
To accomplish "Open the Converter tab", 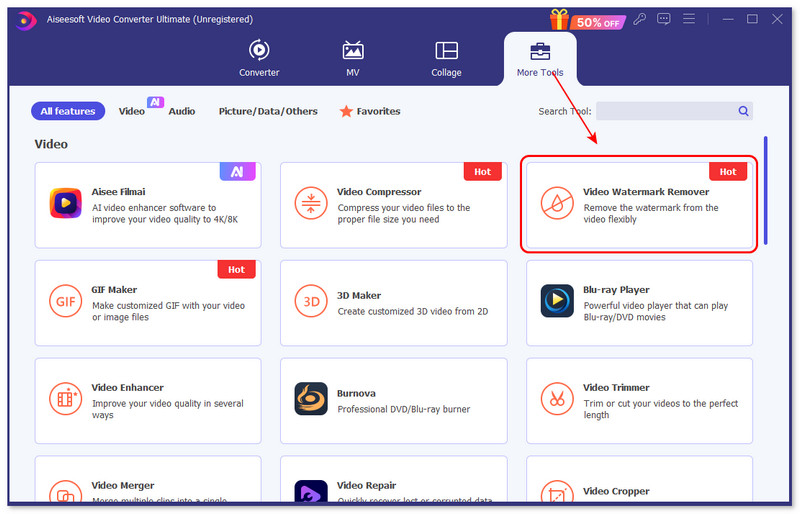I will point(259,58).
